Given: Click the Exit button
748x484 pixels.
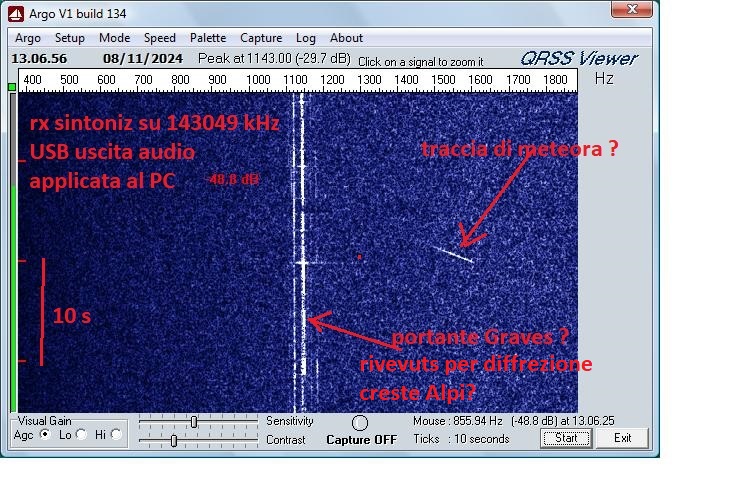Looking at the screenshot, I should click(622, 438).
